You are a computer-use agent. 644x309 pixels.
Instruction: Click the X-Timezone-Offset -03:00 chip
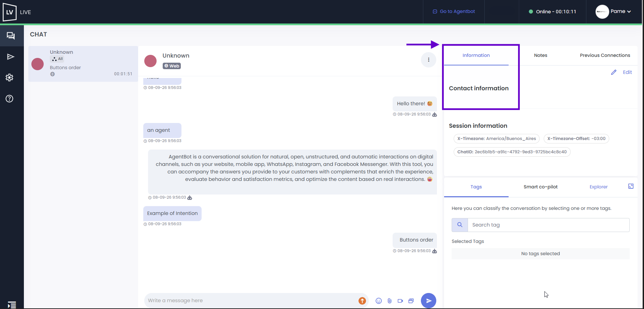(576, 139)
